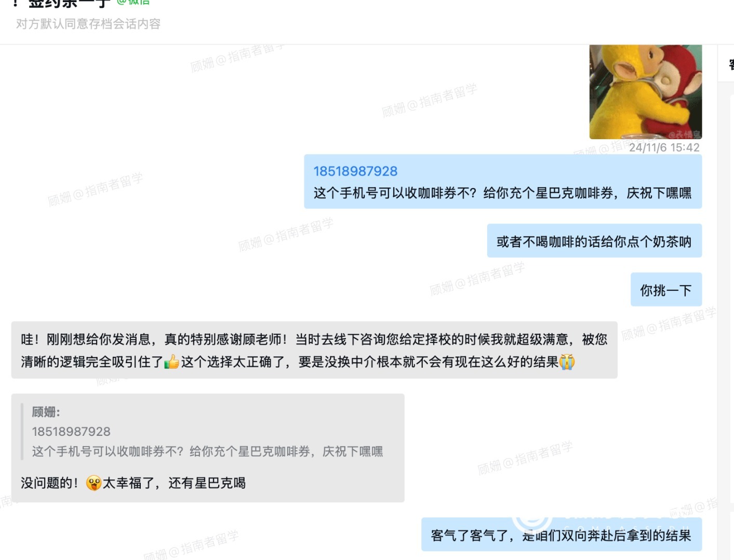Click the '对方默认同意存档会话内容' notice

point(88,24)
